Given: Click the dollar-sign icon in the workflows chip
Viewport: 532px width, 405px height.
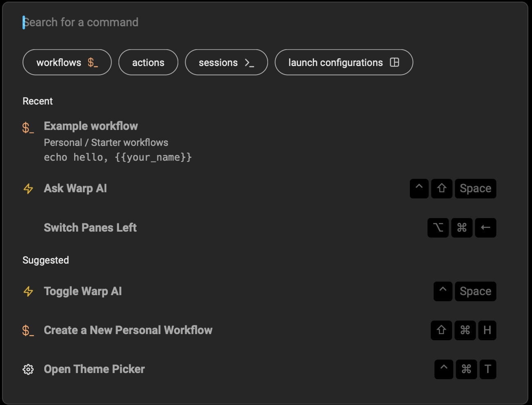Looking at the screenshot, I should click(x=93, y=62).
